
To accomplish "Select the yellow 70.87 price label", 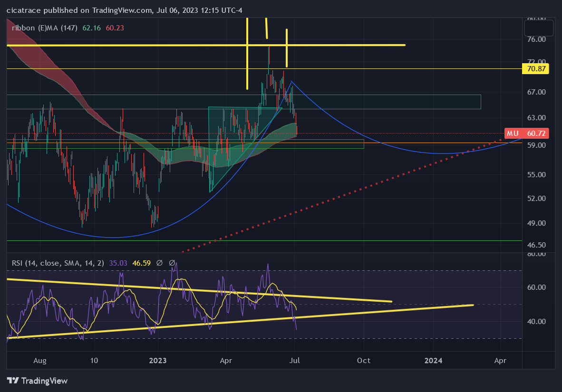I will (x=535, y=68).
